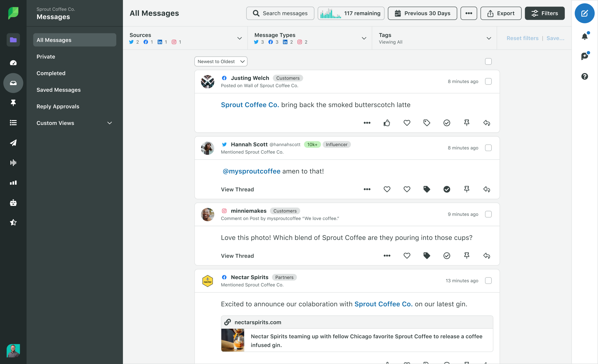Screen dimensions: 598x364
Task: Click the Export button
Action: [500, 13]
